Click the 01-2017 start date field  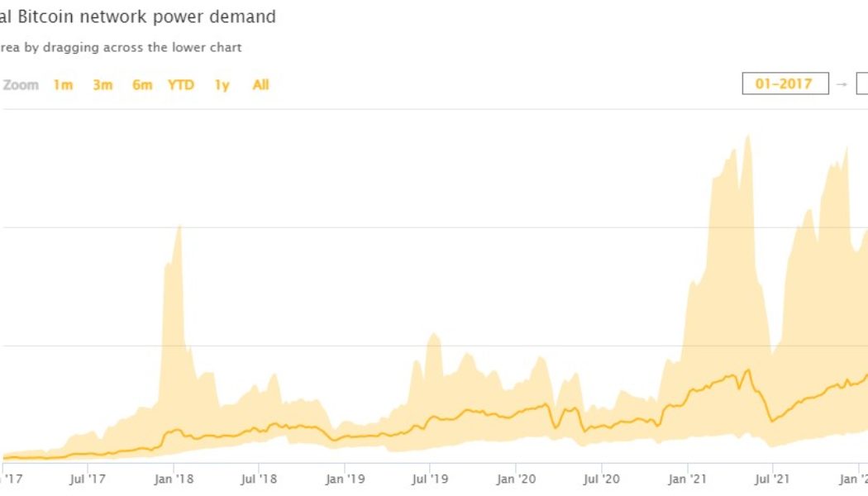[785, 83]
